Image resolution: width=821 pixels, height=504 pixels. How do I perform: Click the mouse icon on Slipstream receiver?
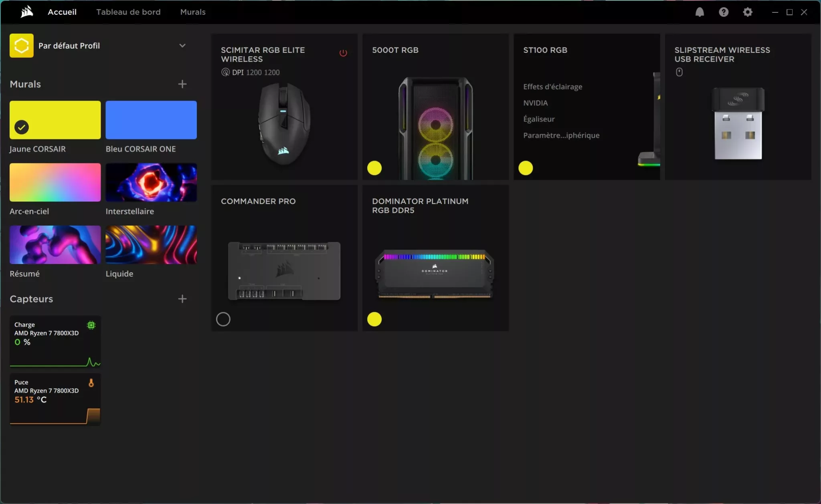pyautogui.click(x=679, y=72)
